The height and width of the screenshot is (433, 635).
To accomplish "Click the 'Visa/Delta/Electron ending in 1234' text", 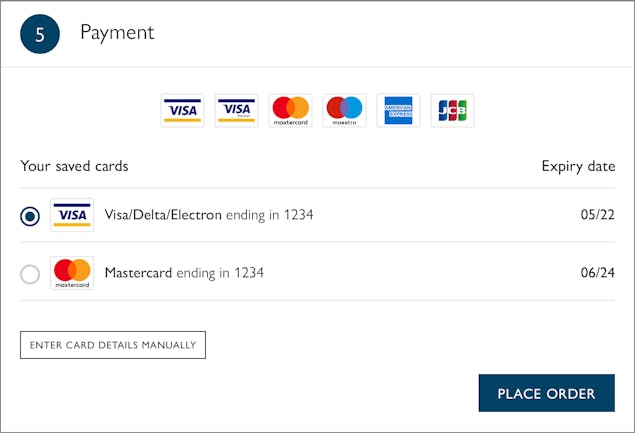I will tap(209, 215).
